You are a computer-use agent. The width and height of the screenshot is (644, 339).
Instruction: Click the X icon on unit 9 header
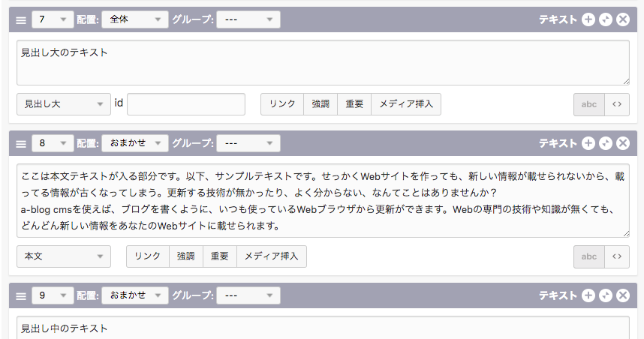622,295
